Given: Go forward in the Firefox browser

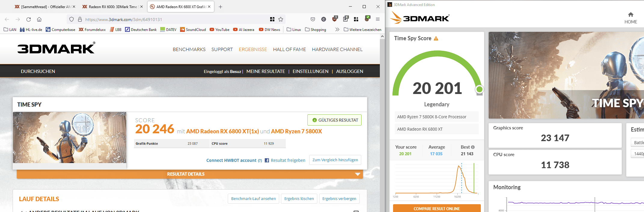Looking at the screenshot, I should pos(18,19).
